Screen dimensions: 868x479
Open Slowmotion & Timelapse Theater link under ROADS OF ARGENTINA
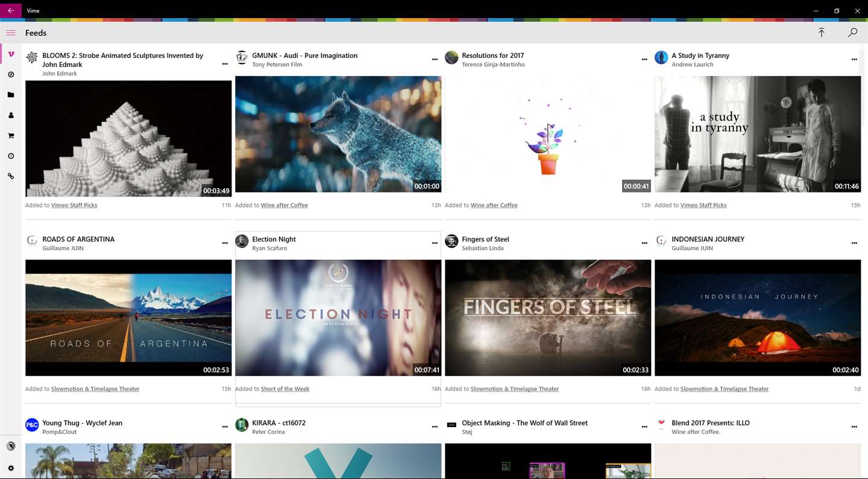tap(95, 389)
